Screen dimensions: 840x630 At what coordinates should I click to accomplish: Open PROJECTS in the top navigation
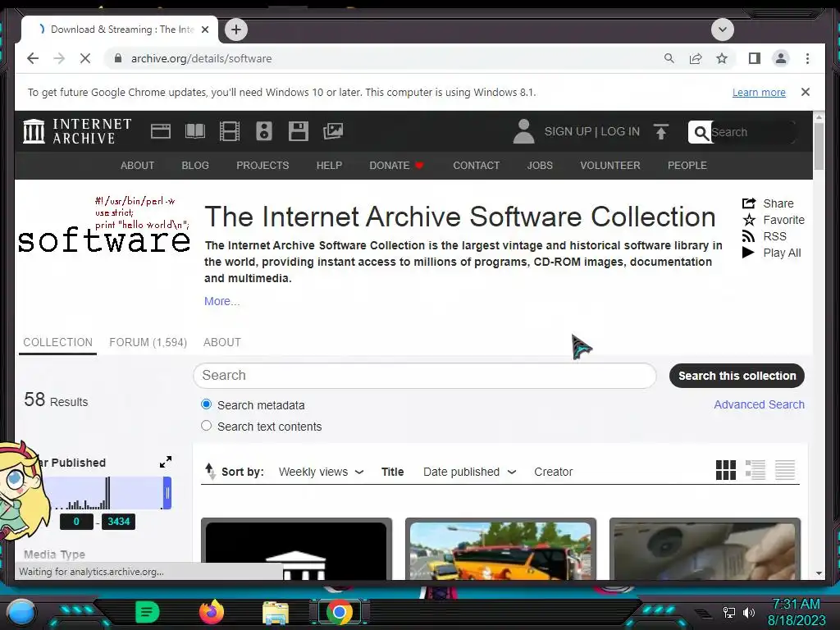tap(262, 166)
